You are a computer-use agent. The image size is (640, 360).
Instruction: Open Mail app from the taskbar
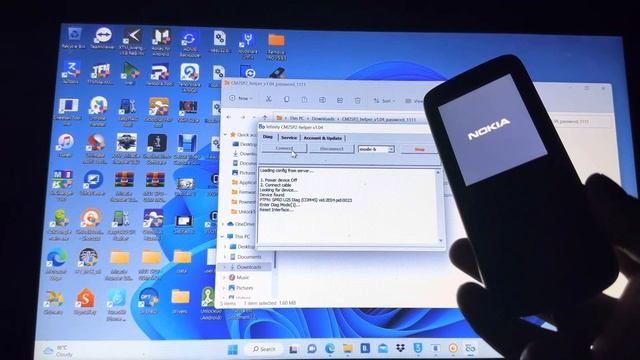(382, 348)
